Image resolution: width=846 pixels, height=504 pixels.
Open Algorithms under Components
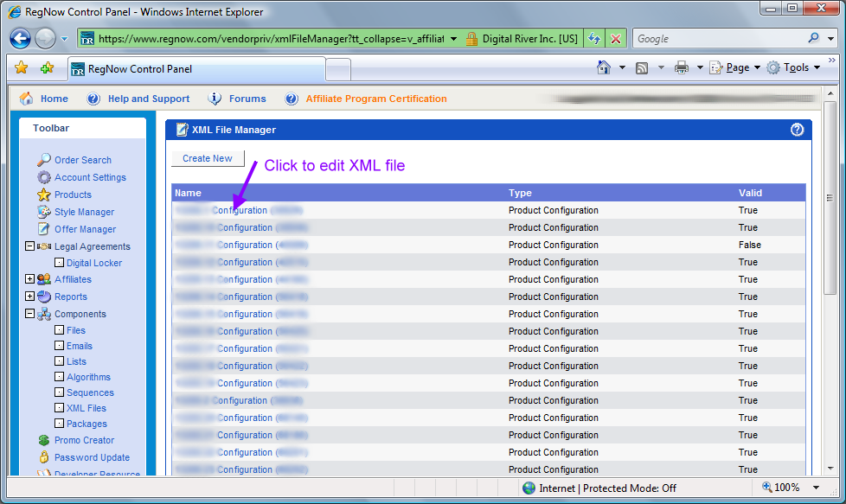tap(88, 377)
